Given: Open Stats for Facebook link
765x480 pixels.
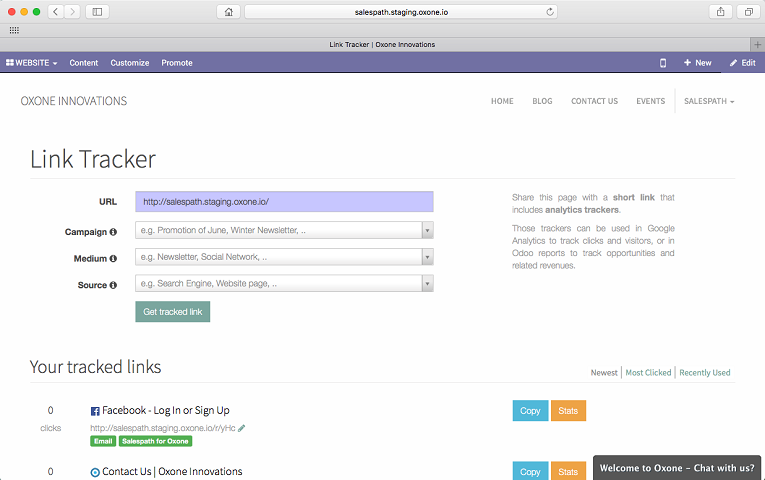Looking at the screenshot, I should click(x=568, y=411).
